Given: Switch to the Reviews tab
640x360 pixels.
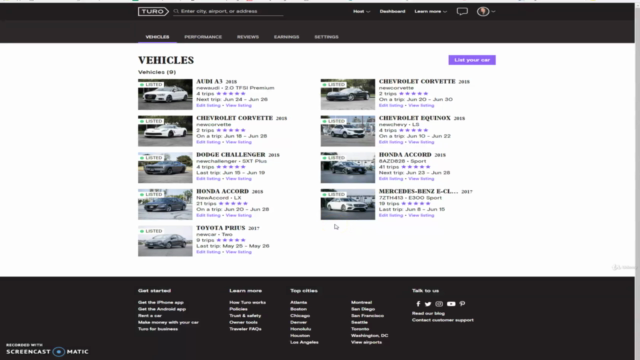Looking at the screenshot, I should 248,37.
